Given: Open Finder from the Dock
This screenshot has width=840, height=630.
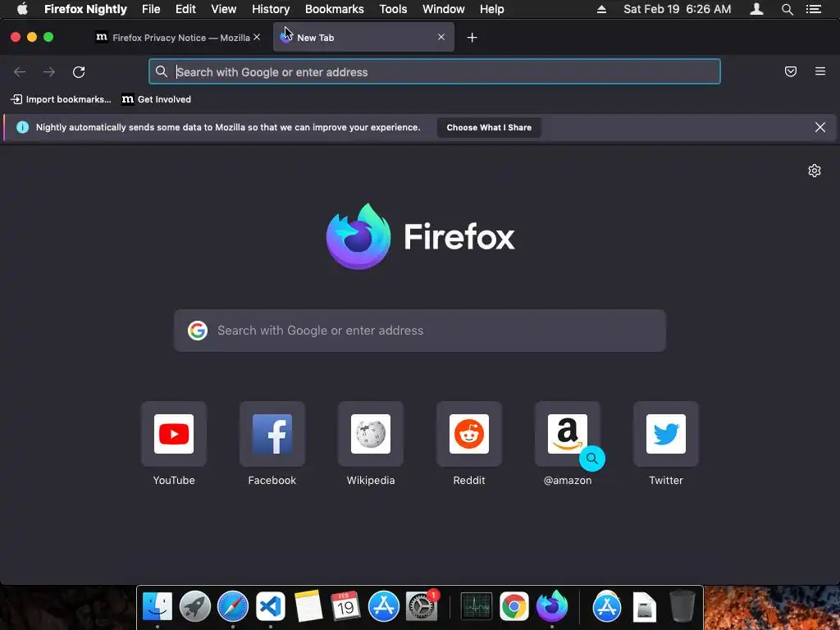Looking at the screenshot, I should [x=157, y=606].
